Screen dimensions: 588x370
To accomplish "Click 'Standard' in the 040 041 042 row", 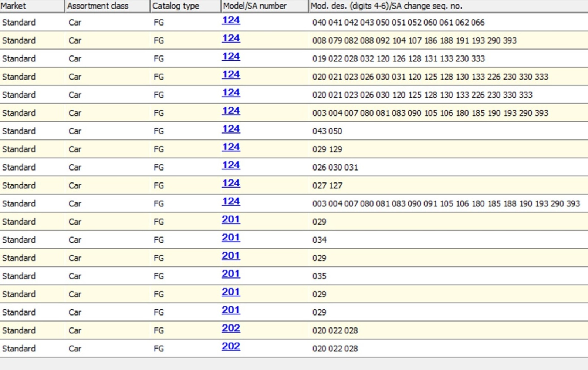I will click(19, 23).
